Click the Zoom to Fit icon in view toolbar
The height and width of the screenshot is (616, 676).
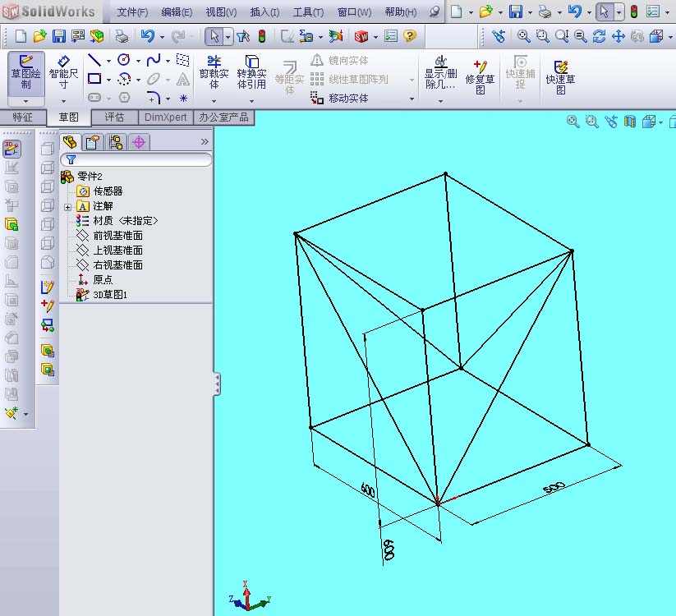click(523, 36)
